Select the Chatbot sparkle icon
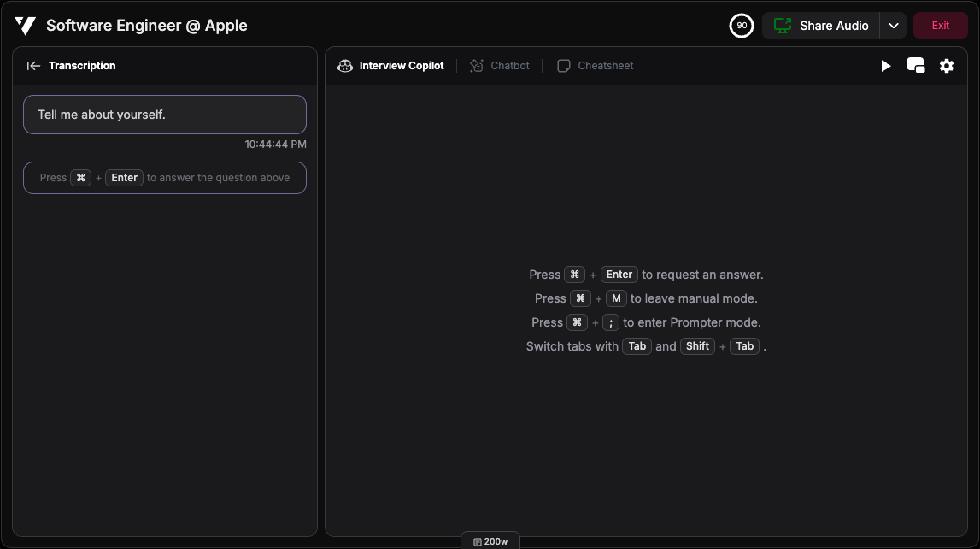 point(476,65)
